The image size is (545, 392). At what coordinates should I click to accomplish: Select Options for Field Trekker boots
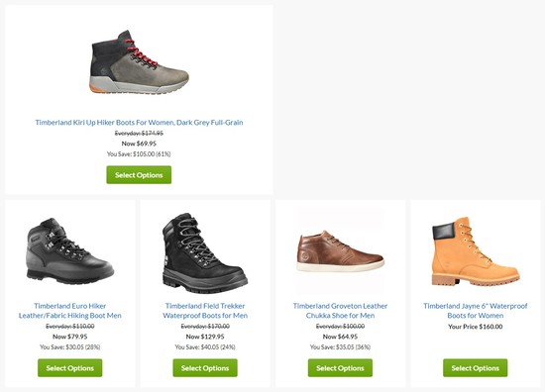pyautogui.click(x=205, y=368)
